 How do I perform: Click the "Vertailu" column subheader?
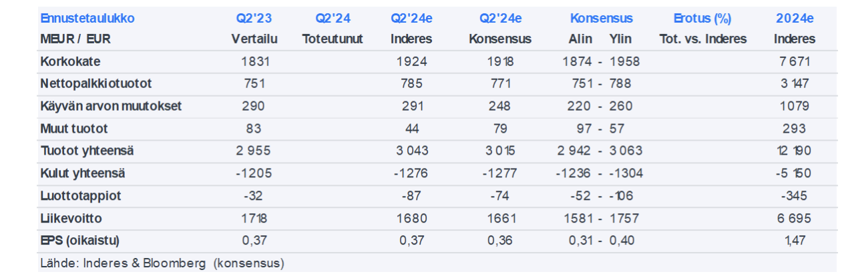(254, 39)
